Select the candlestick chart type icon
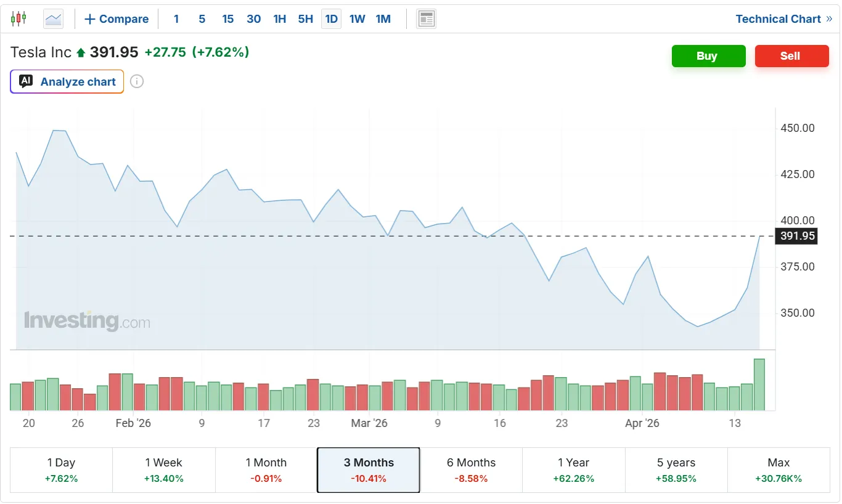The image size is (842, 504). [19, 18]
